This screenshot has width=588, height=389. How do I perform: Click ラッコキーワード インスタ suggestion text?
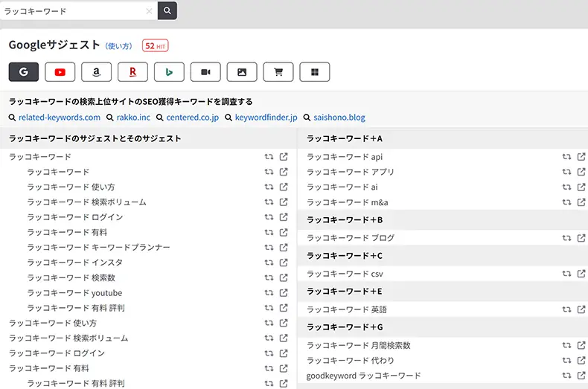coord(75,263)
